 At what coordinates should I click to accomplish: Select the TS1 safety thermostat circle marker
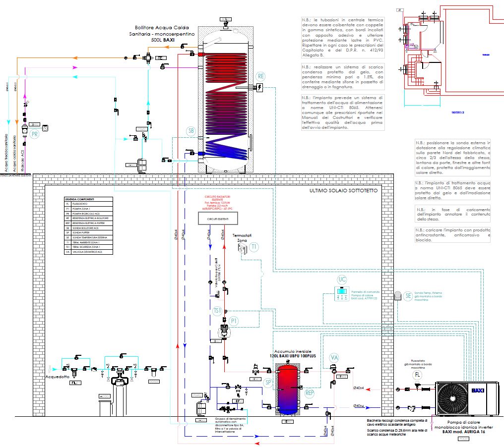pyautogui.click(x=217, y=311)
